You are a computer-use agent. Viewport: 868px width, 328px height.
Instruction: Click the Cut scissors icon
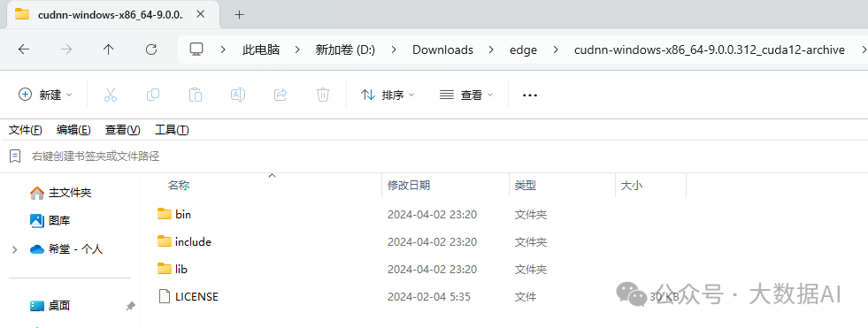tap(111, 95)
